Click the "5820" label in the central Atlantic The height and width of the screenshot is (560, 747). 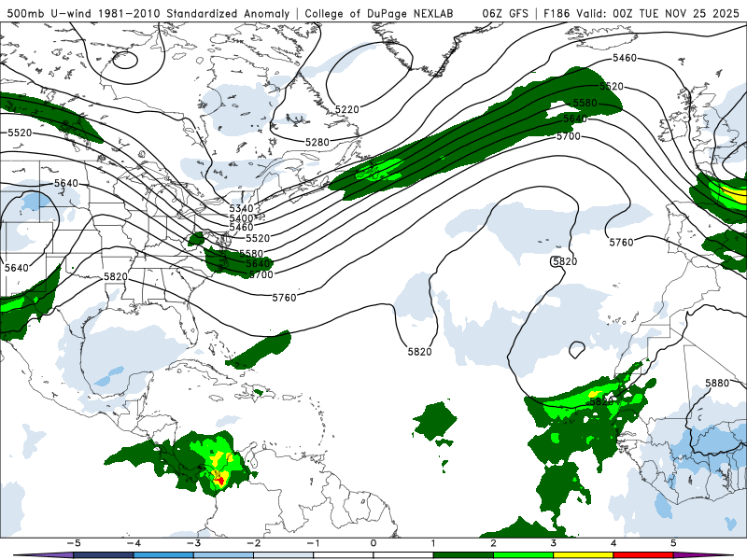(x=419, y=352)
